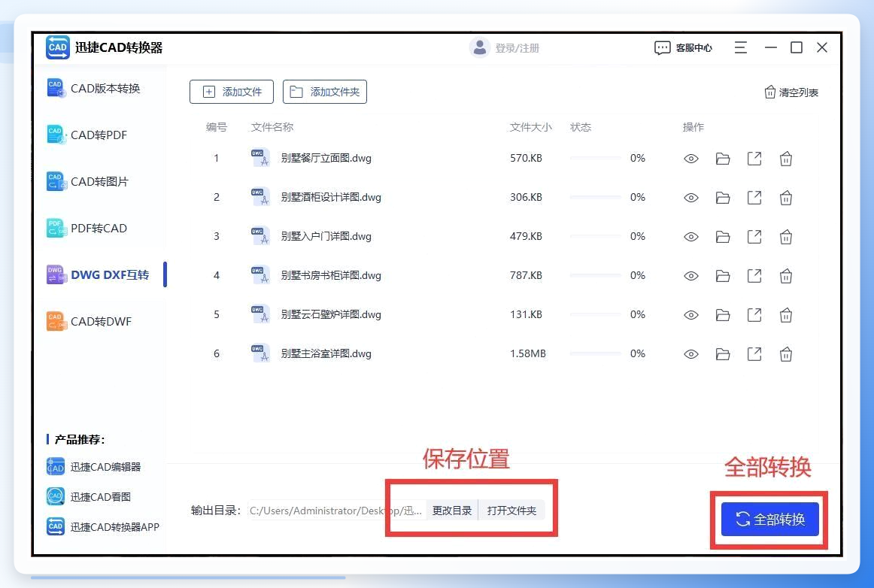Preview 别墅云石壁炉详图.dwg with eye icon
The image size is (874, 588).
(691, 315)
